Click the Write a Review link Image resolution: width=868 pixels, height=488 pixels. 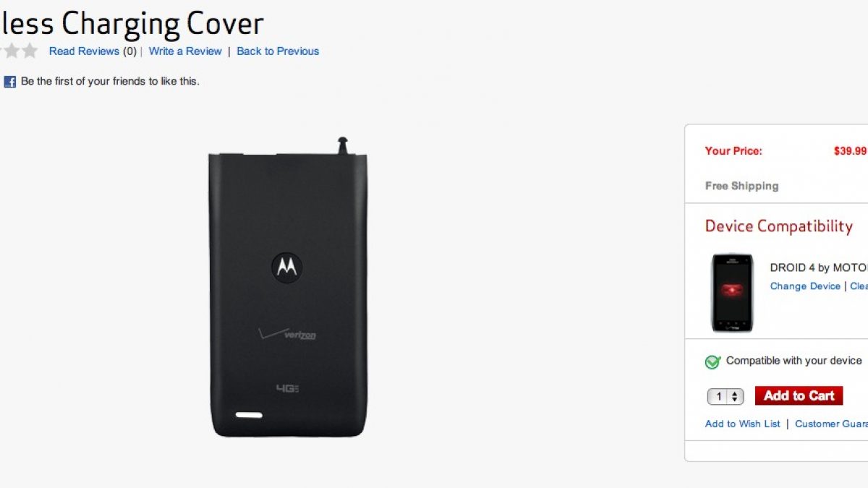[185, 51]
